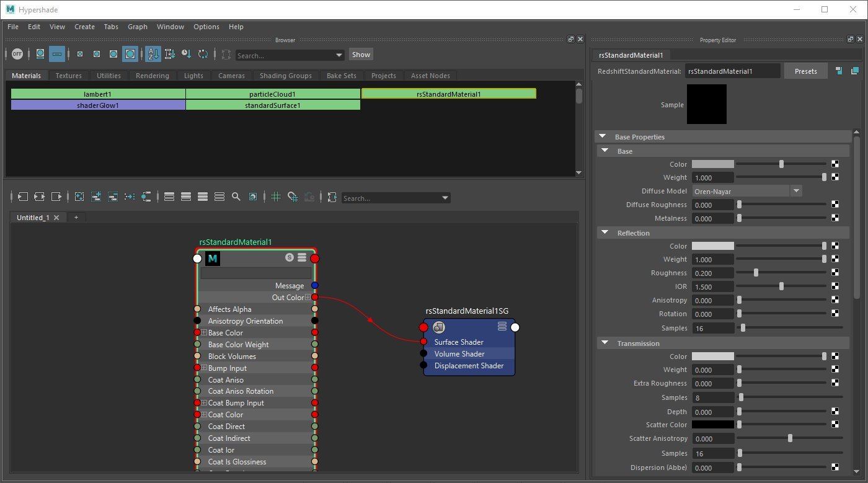Switch to the Textures tab
The width and height of the screenshot is (868, 483).
click(68, 76)
